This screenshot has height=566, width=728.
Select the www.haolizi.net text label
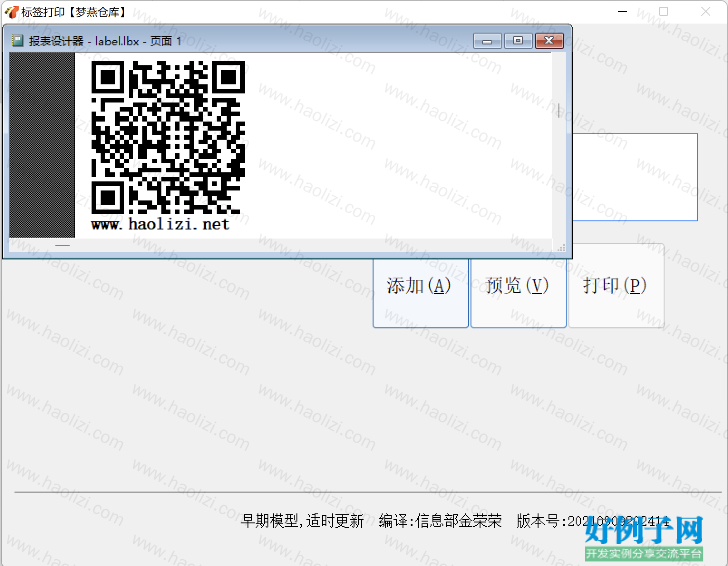[x=160, y=224]
